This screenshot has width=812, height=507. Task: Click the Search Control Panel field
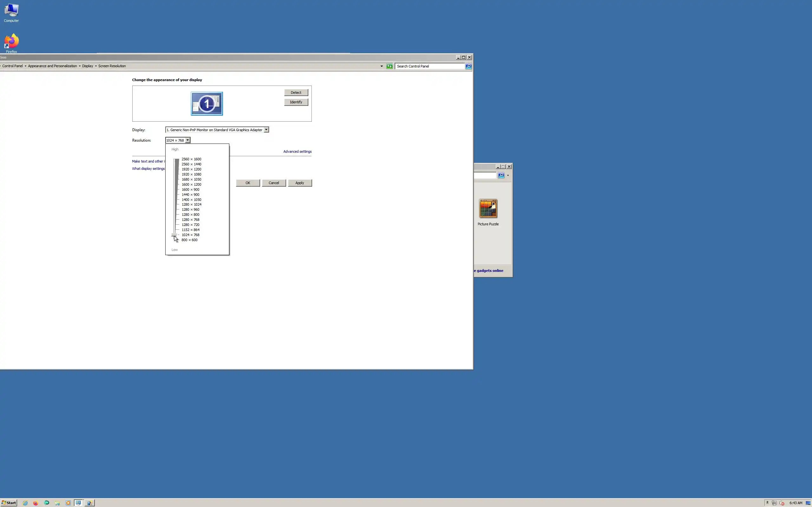[429, 66]
